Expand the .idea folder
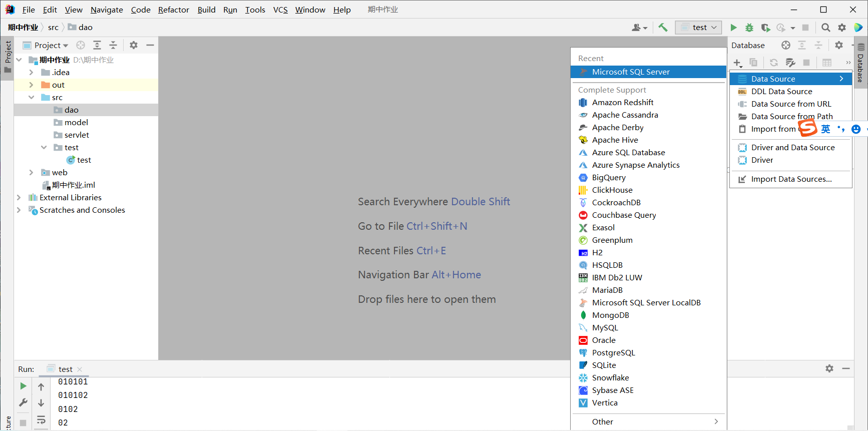This screenshot has width=868, height=431. tap(31, 73)
